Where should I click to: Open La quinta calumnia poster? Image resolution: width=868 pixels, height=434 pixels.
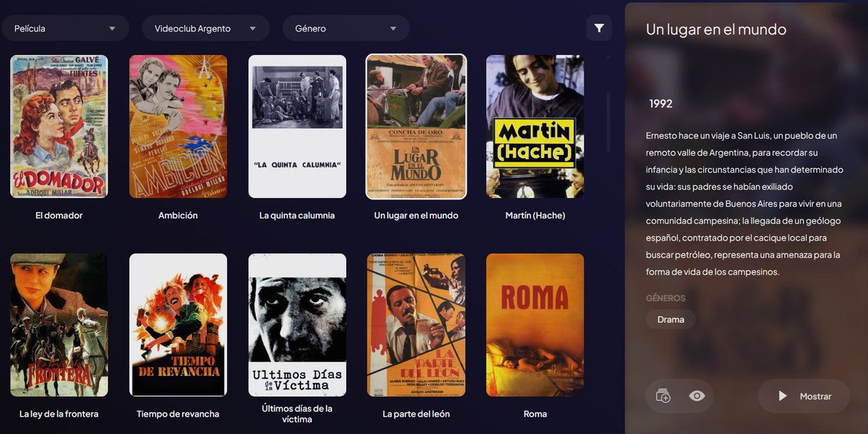point(297,127)
